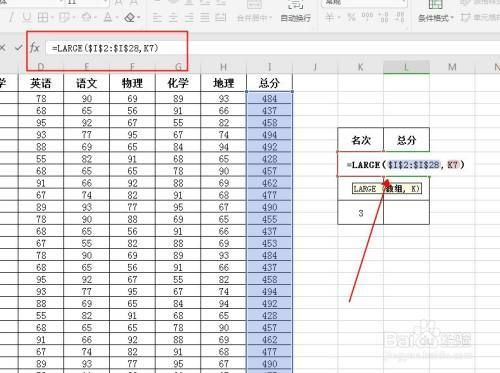
Task: Click the 化学 header cell
Action: (178, 83)
